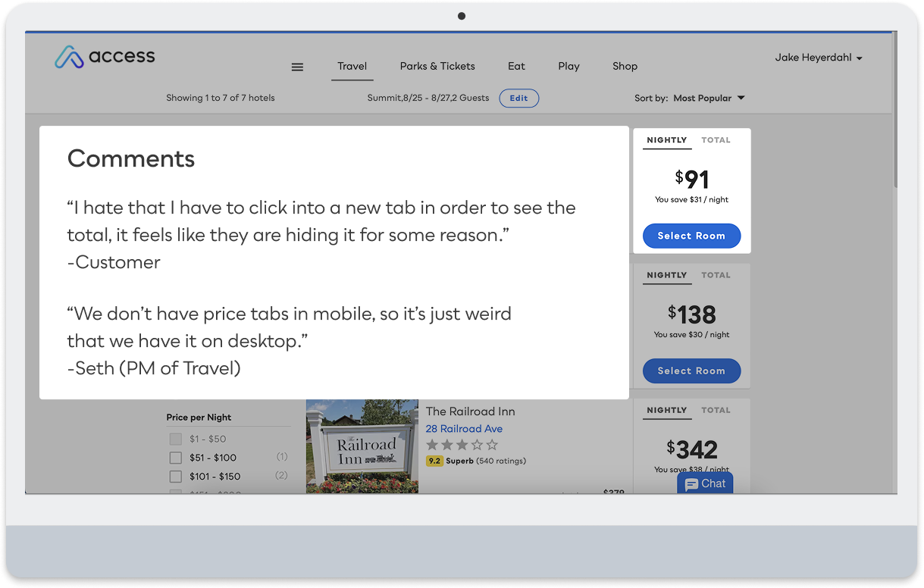The width and height of the screenshot is (924, 588).
Task: Open the Chat bubble icon
Action: 705,483
